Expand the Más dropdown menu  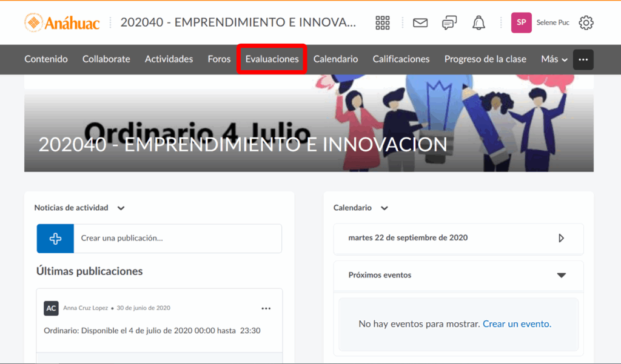pos(554,59)
